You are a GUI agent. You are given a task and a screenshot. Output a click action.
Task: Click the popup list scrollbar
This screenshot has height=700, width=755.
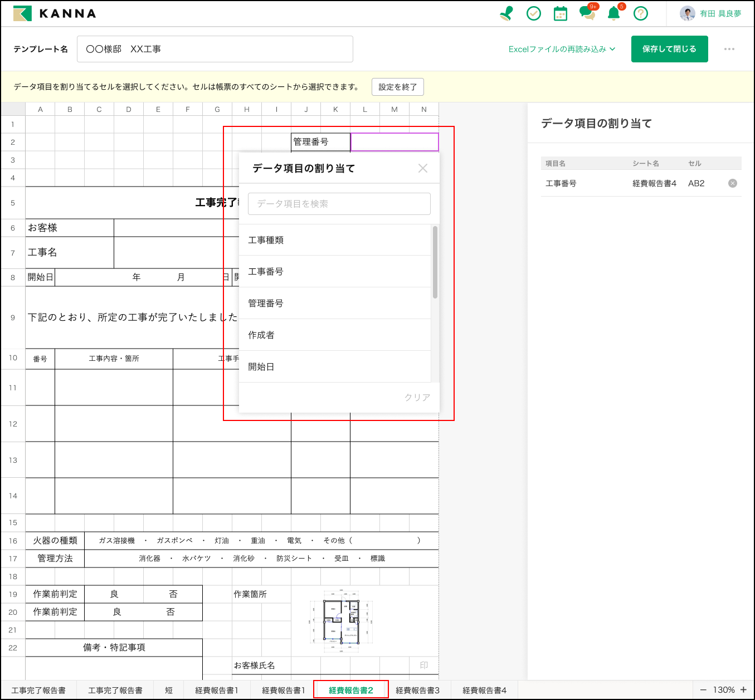click(x=435, y=262)
